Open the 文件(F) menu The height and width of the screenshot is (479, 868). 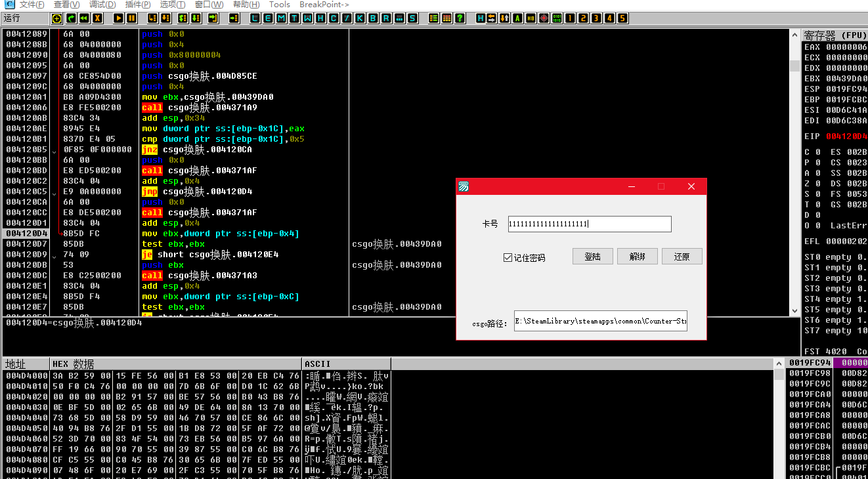tap(32, 5)
